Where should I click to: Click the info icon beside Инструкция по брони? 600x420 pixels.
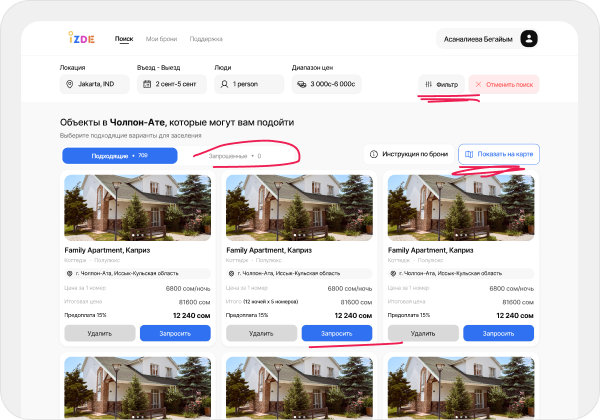[x=374, y=155]
